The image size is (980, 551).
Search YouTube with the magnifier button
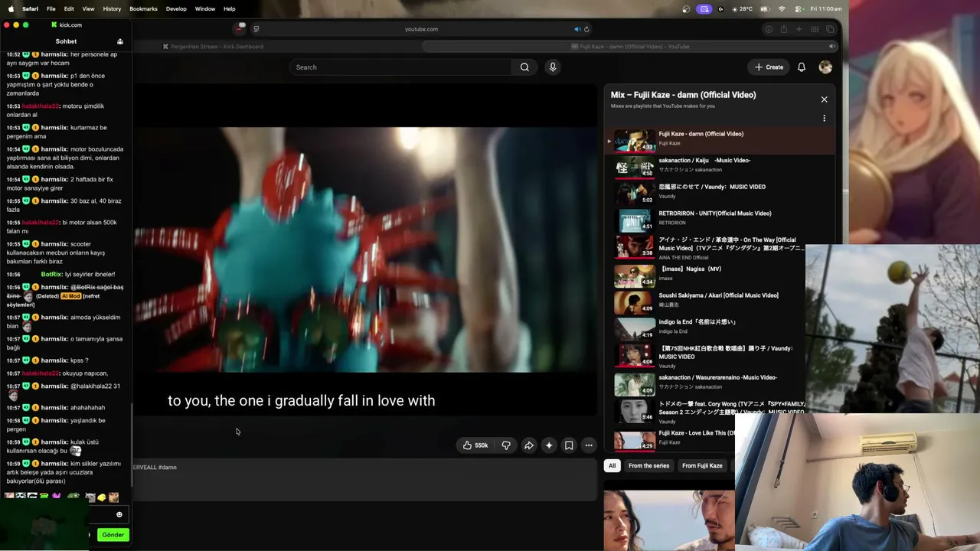point(524,67)
